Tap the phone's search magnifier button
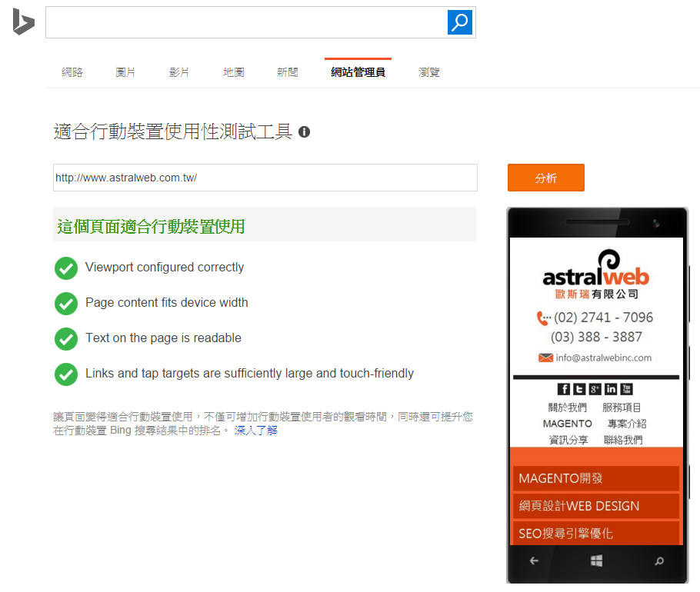Image resolution: width=700 pixels, height=592 pixels. pos(659,560)
